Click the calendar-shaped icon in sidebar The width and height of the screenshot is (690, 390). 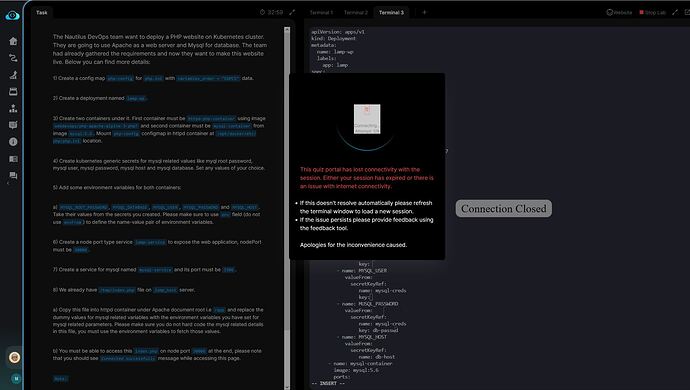(x=13, y=92)
